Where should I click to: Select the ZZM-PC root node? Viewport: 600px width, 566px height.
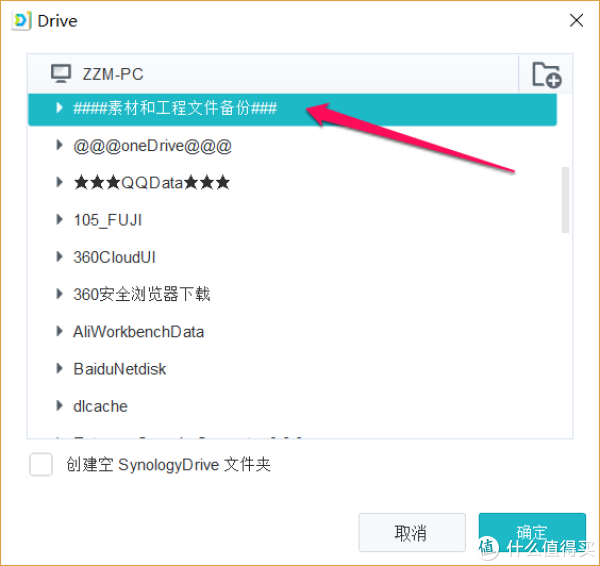tap(113, 73)
